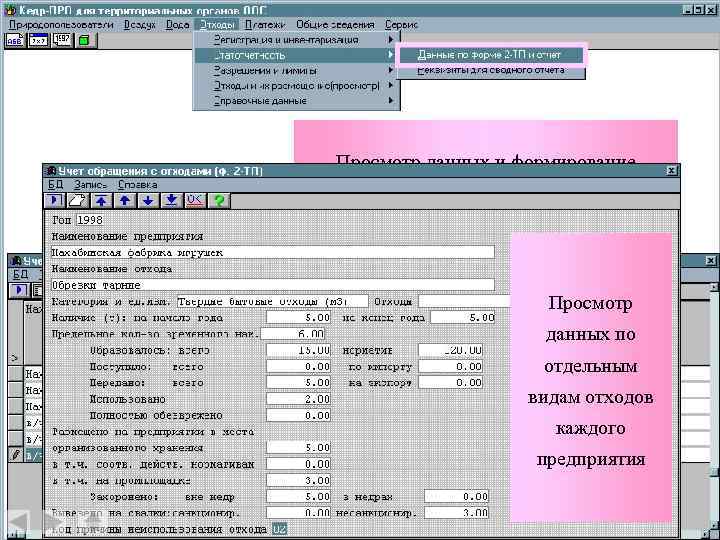The image size is (720, 540).
Task: Click the в недрах field 0.00
Action: pos(456,496)
